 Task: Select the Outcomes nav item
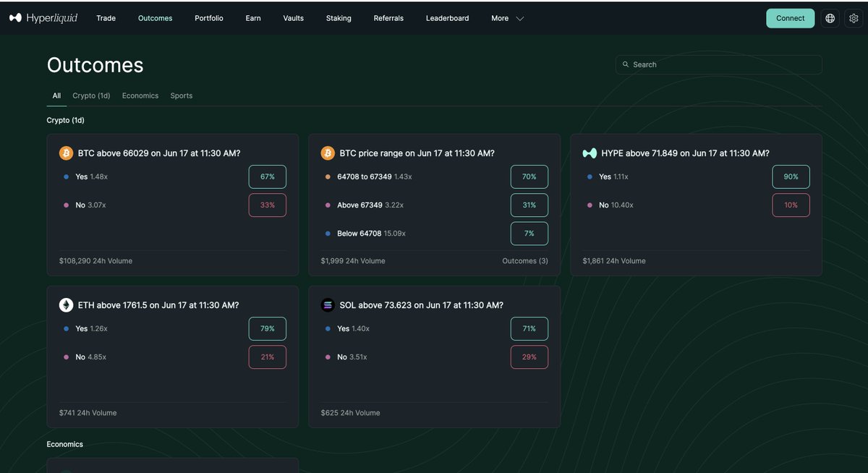[x=155, y=18]
